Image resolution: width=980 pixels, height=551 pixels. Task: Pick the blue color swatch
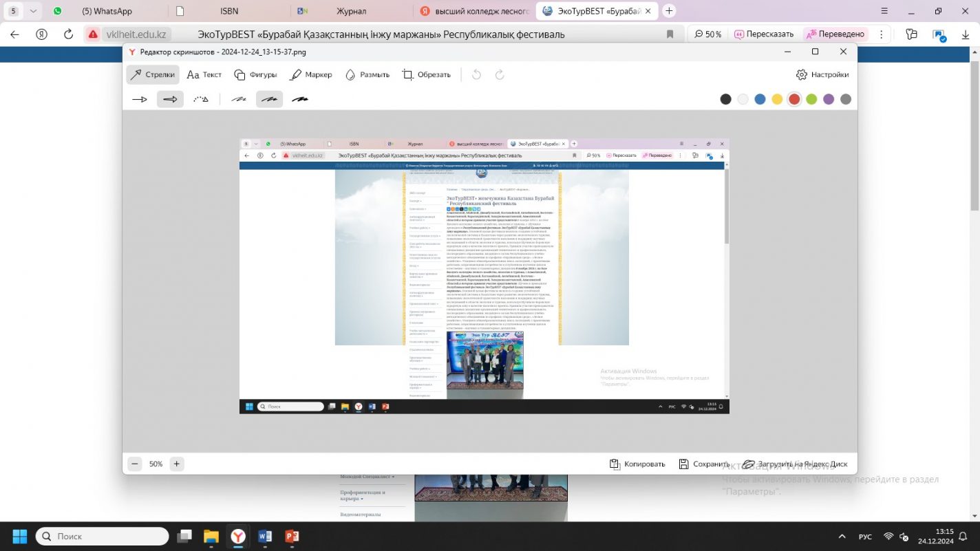click(760, 99)
